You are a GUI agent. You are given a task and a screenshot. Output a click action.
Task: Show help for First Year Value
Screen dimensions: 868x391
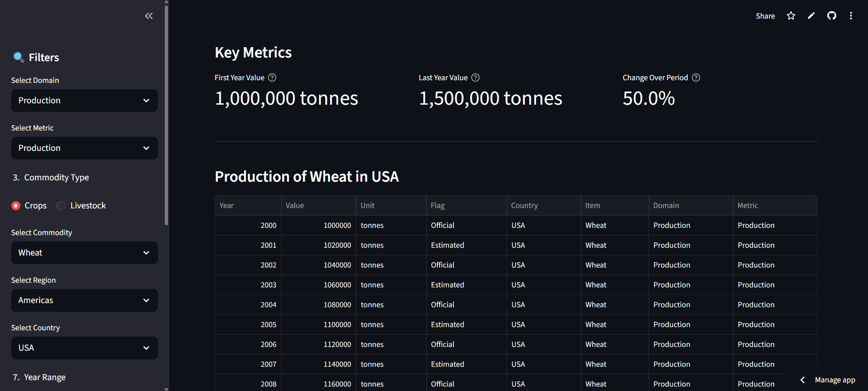pos(272,77)
